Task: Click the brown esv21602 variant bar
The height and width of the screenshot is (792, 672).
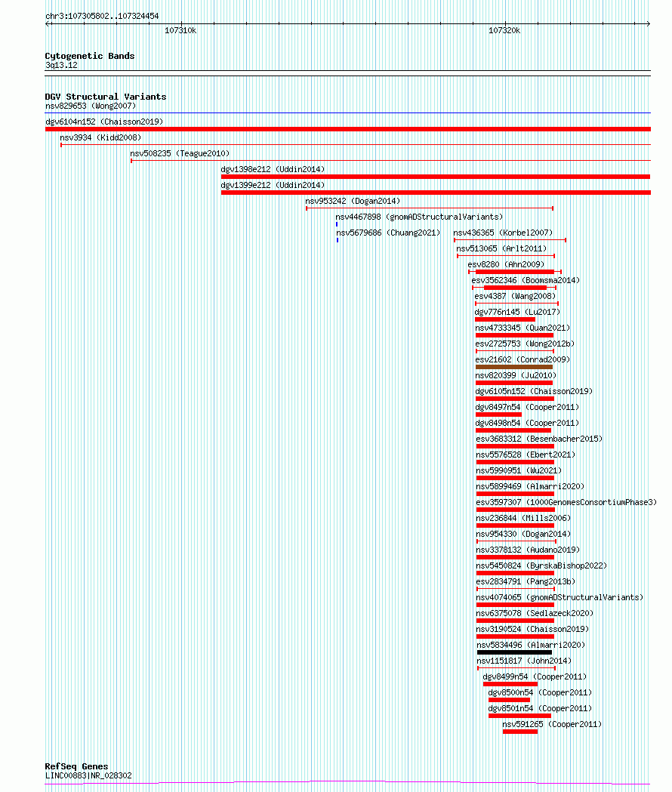Action: (x=514, y=367)
